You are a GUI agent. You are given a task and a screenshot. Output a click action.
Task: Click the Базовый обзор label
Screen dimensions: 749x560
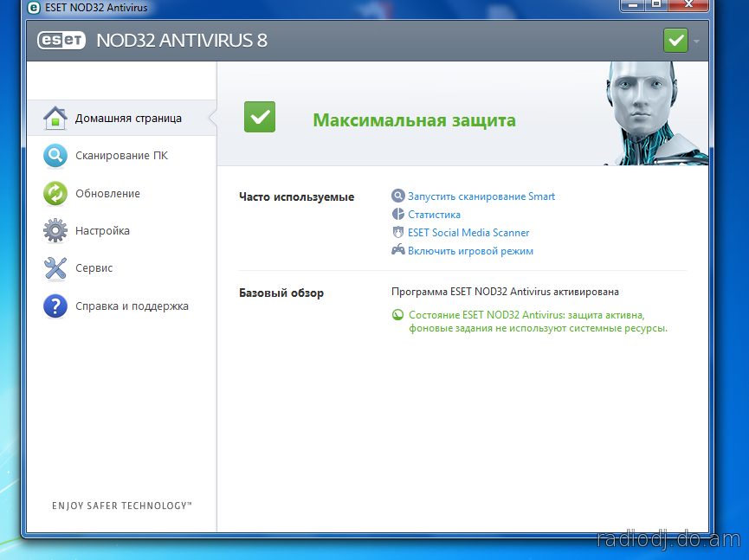[x=281, y=293]
